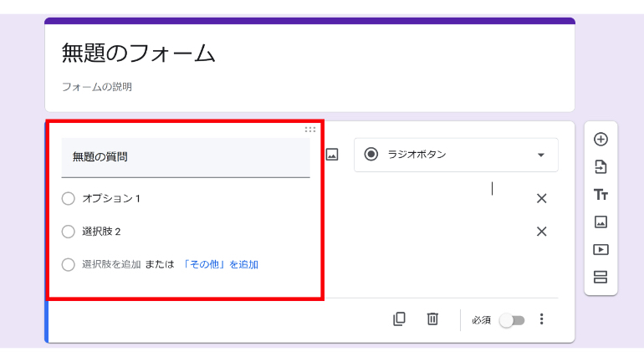Click 「その他」を追加 link
This screenshot has width=644, height=362.
(220, 264)
